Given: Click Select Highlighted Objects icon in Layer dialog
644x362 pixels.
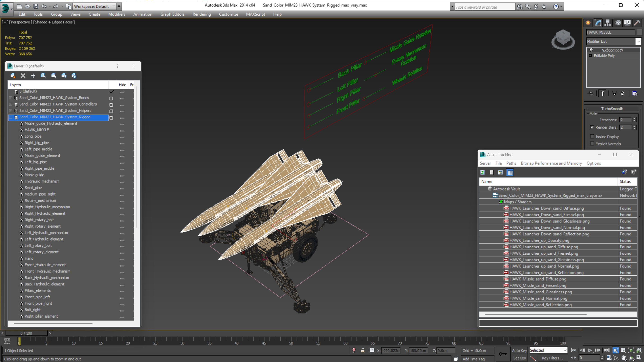Looking at the screenshot, I should point(43,76).
